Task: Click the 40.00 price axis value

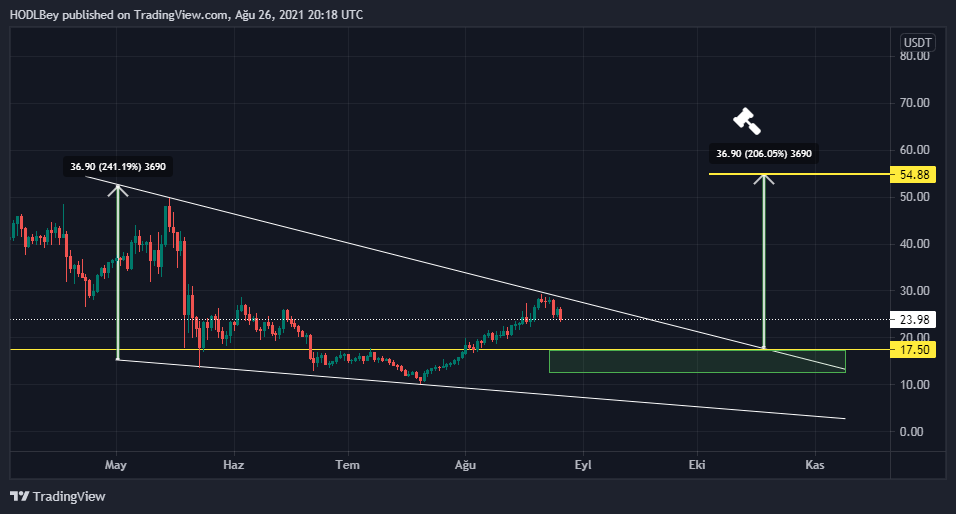Action: (915, 243)
